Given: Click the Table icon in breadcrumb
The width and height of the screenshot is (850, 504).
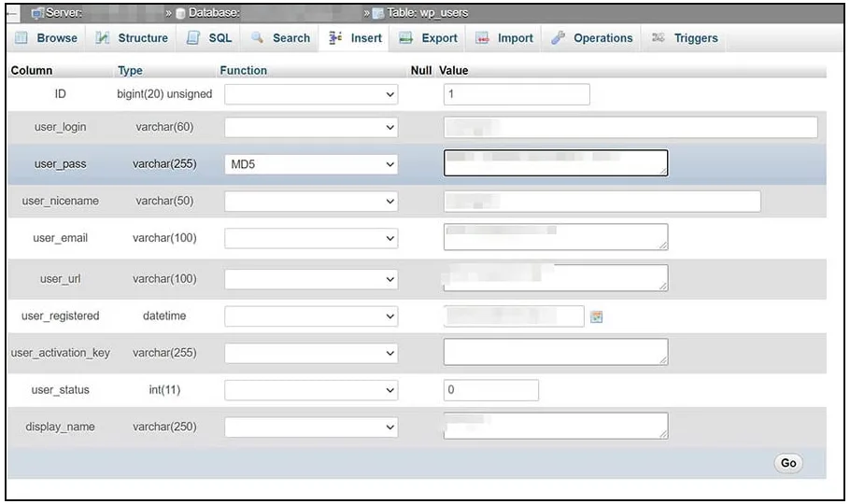Looking at the screenshot, I should click(x=378, y=13).
